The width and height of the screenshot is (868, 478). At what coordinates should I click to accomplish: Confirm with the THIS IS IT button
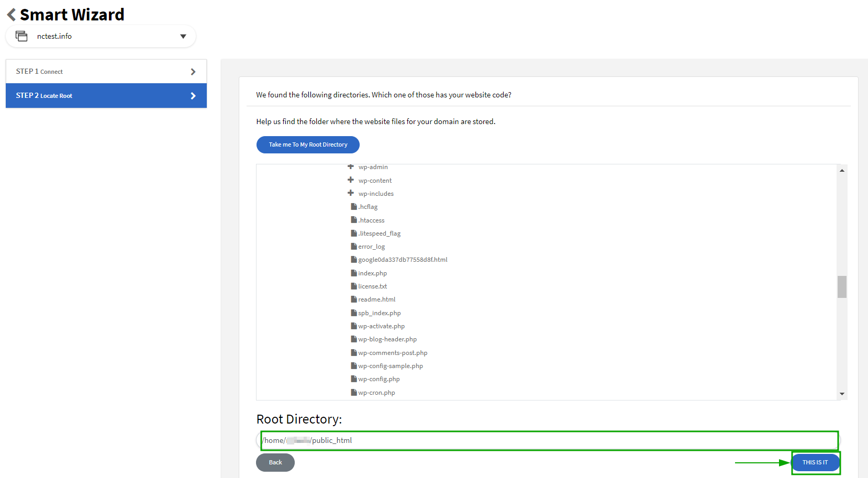[x=815, y=463]
